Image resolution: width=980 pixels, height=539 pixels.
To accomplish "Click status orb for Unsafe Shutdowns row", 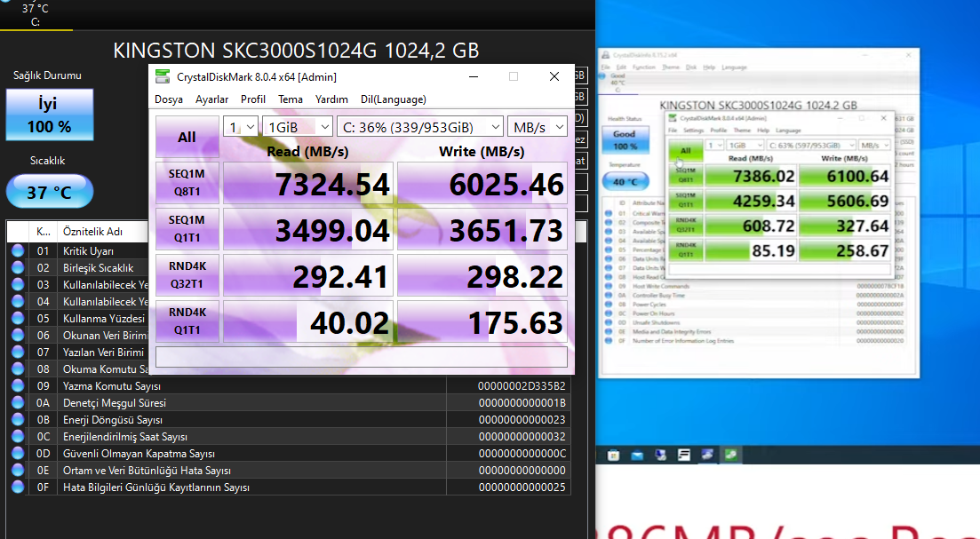I will [x=608, y=322].
